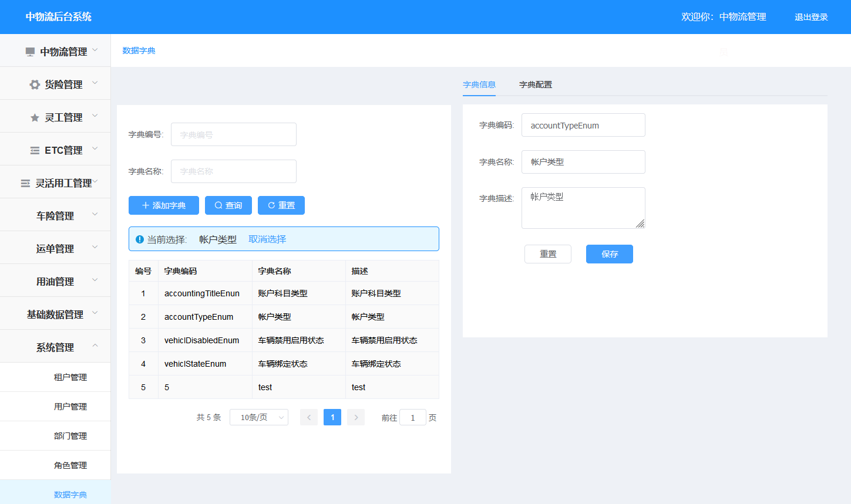Click the 保存 save button
The image size is (851, 504).
pos(610,254)
